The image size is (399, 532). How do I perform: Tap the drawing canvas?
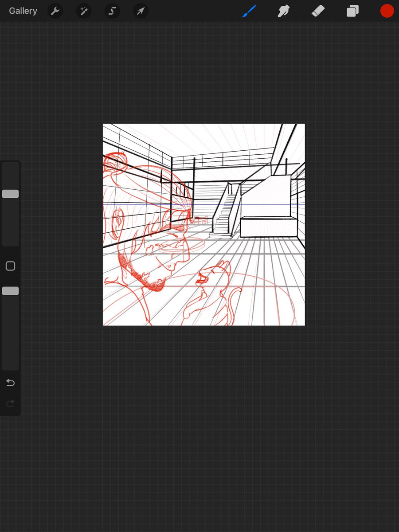click(204, 225)
